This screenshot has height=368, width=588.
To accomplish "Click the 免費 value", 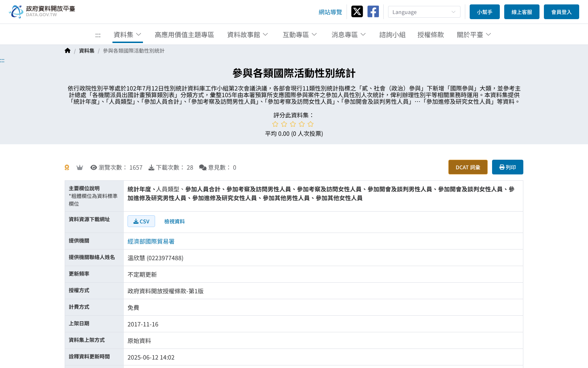I will [x=133, y=308].
